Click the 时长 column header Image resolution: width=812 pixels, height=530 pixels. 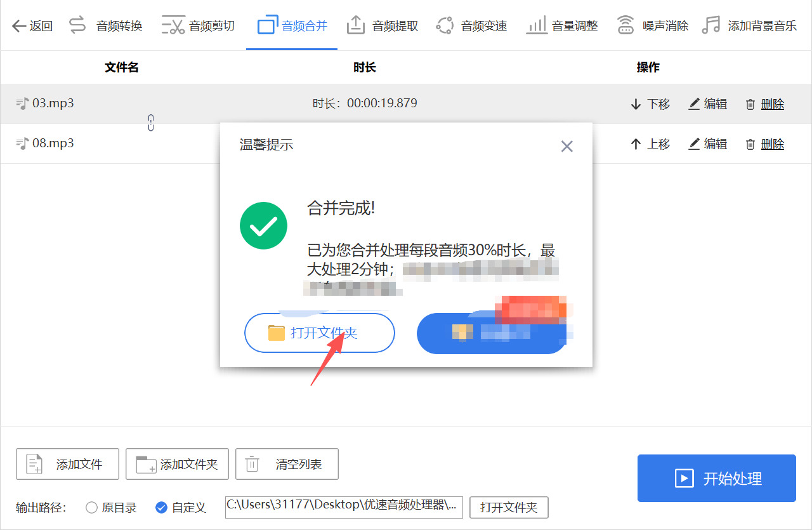click(365, 67)
